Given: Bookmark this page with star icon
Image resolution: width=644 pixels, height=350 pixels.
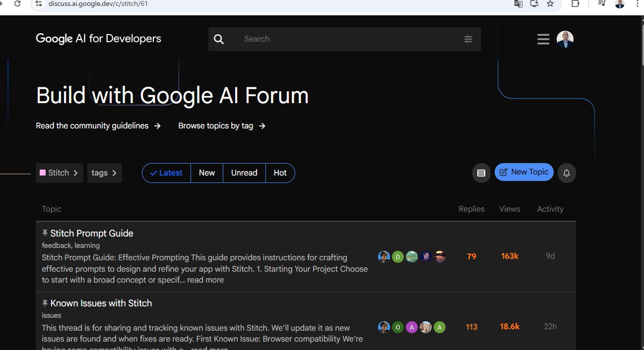Looking at the screenshot, I should pos(550,4).
